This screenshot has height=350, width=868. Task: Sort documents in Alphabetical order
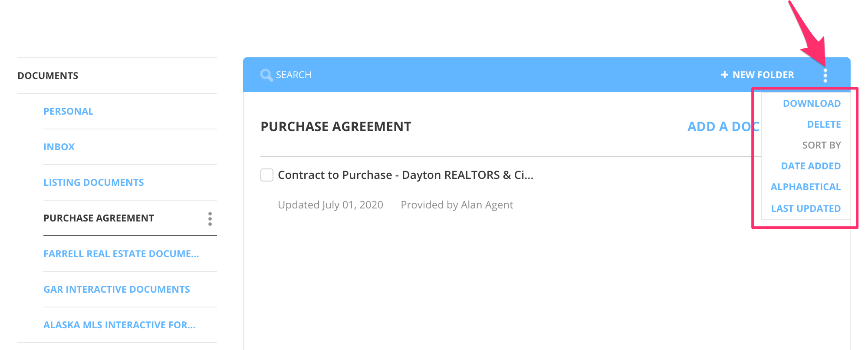806,187
